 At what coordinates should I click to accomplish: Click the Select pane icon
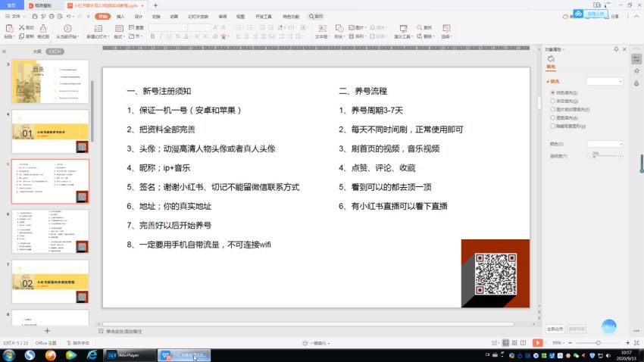(x=446, y=28)
